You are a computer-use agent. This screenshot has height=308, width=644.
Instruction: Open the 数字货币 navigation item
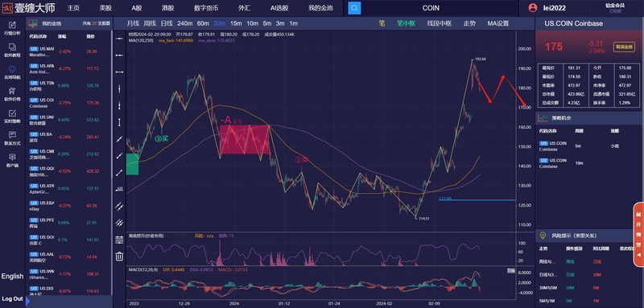point(206,8)
